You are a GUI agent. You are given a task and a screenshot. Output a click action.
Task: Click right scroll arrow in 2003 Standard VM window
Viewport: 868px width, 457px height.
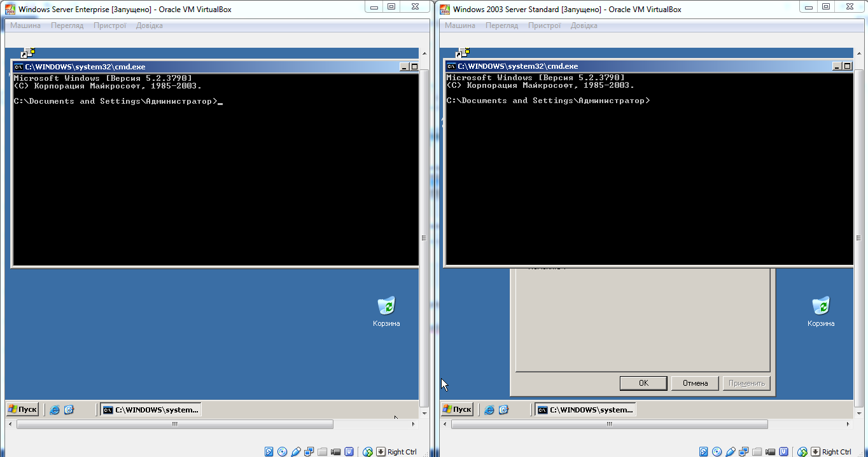(848, 424)
